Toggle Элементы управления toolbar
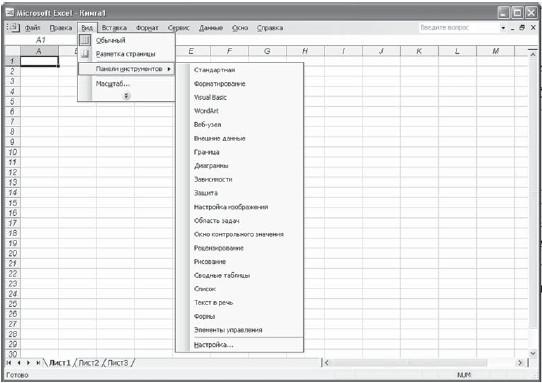This screenshot has width=542, height=383. point(240,330)
